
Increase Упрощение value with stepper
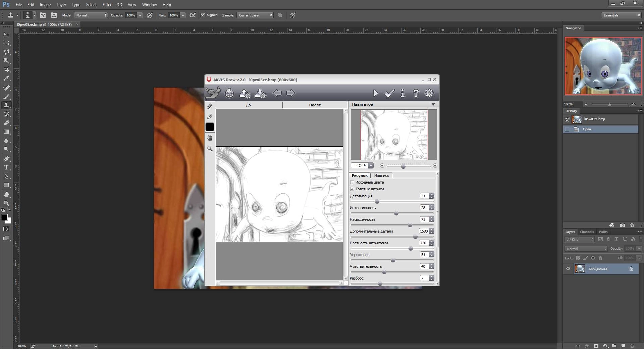432,253
